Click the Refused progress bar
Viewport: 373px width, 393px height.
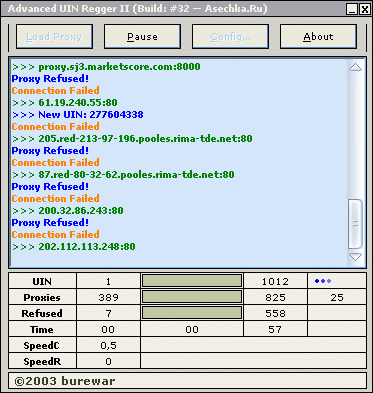click(192, 313)
